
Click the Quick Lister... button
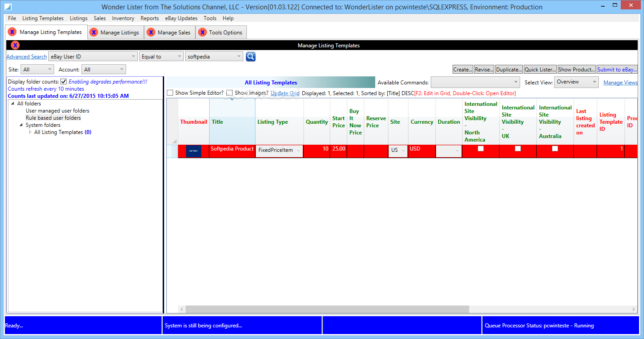(x=540, y=70)
